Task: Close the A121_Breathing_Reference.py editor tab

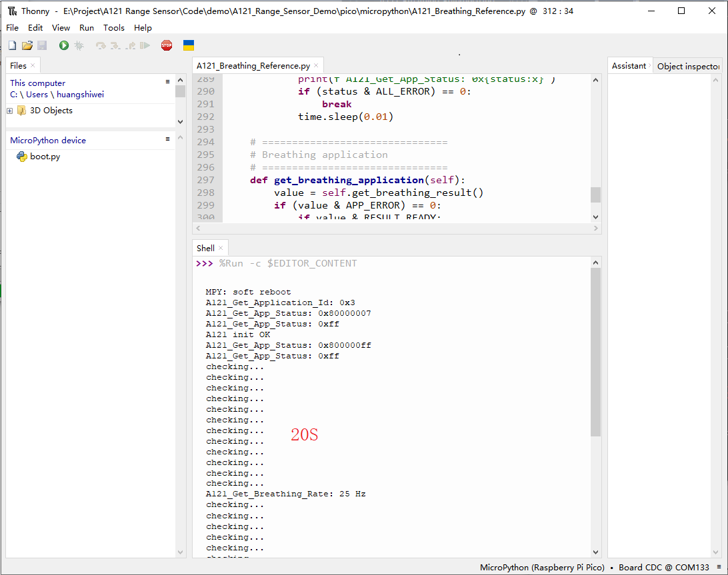Action: pyautogui.click(x=316, y=66)
